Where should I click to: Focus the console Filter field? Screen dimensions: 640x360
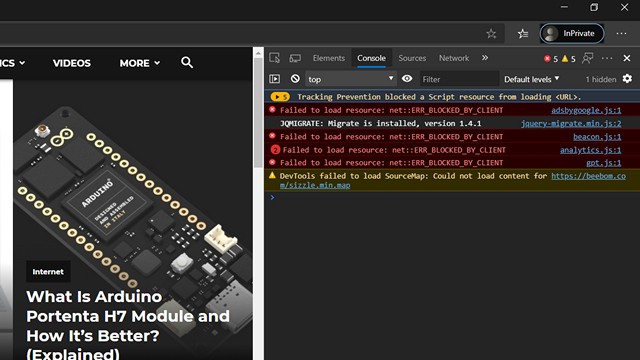459,79
